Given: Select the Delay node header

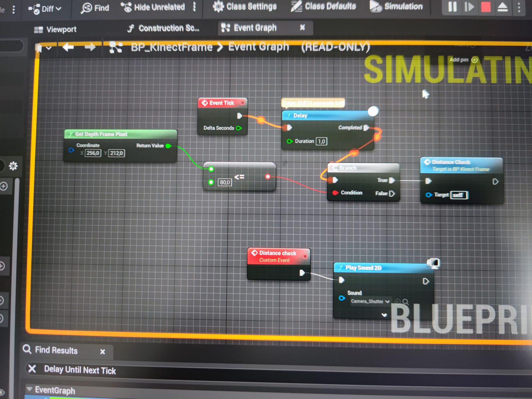Looking at the screenshot, I should pyautogui.click(x=328, y=115).
